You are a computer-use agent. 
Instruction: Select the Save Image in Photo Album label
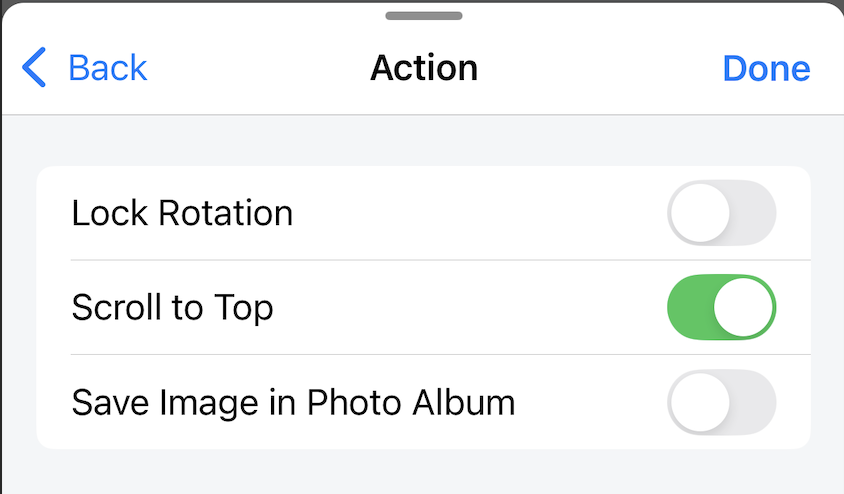(x=293, y=402)
